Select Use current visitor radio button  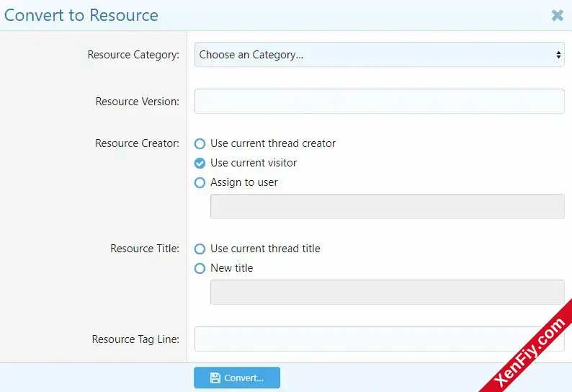coord(200,163)
